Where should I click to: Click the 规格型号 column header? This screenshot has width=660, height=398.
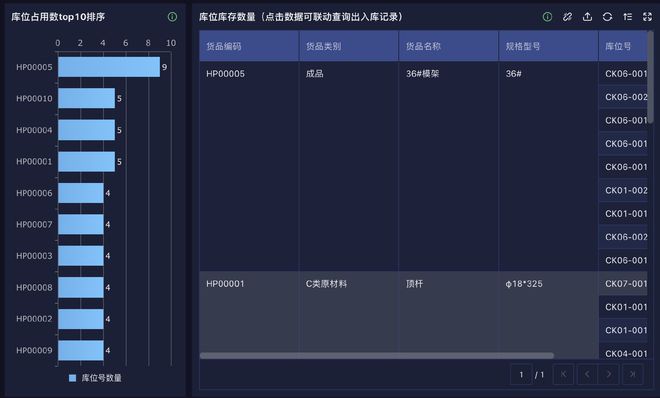548,46
